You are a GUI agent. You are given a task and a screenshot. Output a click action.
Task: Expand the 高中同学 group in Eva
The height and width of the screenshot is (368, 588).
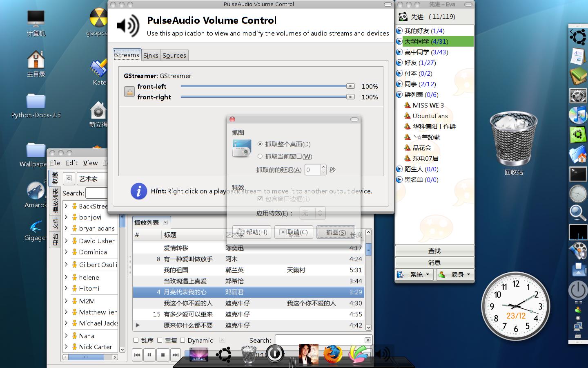click(x=399, y=52)
